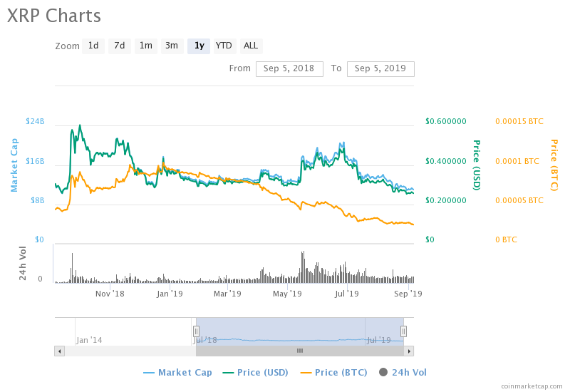
Task: Select the 1y zoom range
Action: [199, 46]
